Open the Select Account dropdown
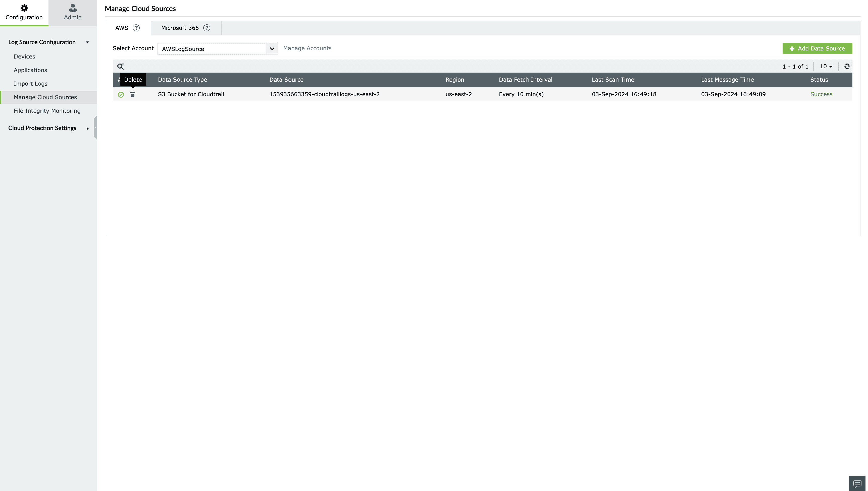The width and height of the screenshot is (868, 491). 272,48
